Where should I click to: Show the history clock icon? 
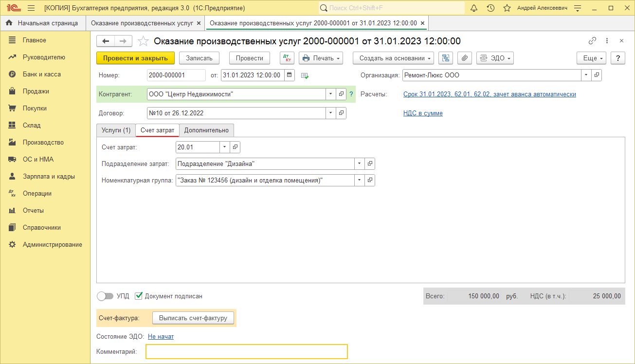pos(490,8)
